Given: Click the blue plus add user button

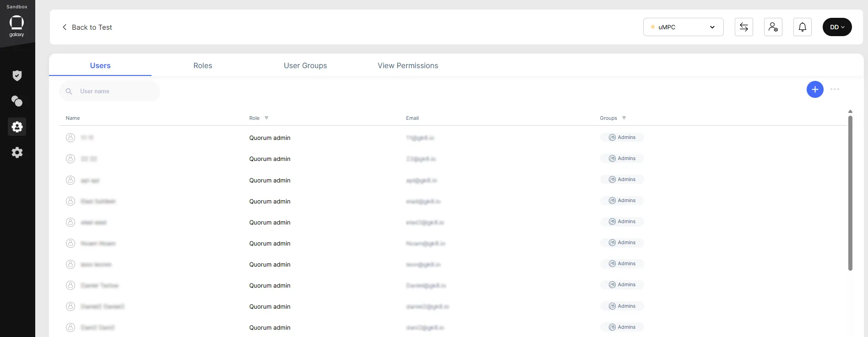Looking at the screenshot, I should pos(815,89).
